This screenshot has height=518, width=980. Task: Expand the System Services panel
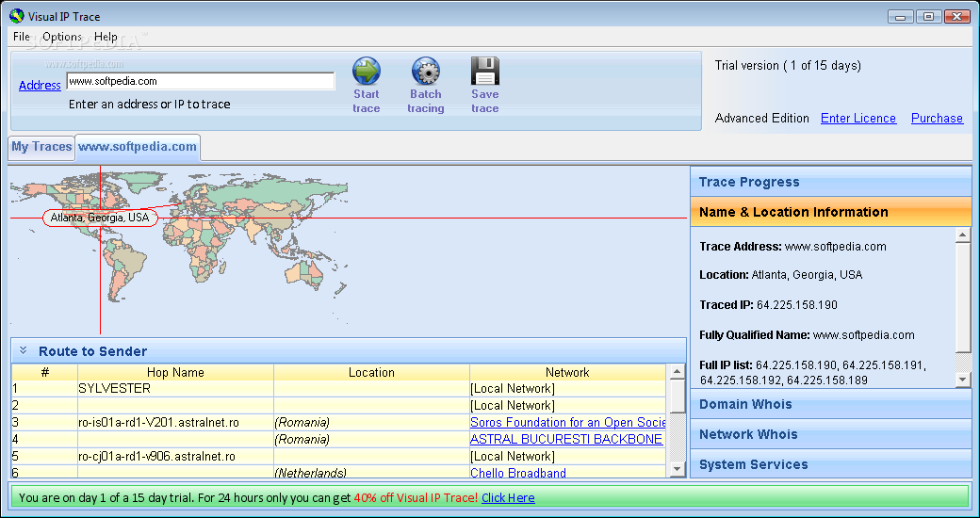(x=830, y=464)
